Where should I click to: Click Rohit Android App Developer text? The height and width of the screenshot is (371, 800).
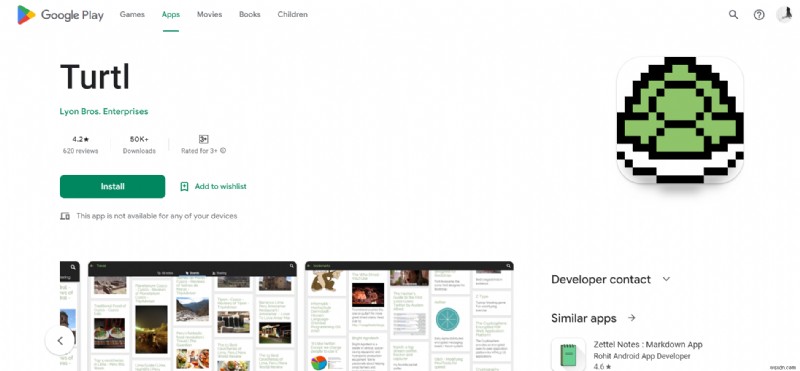(642, 356)
